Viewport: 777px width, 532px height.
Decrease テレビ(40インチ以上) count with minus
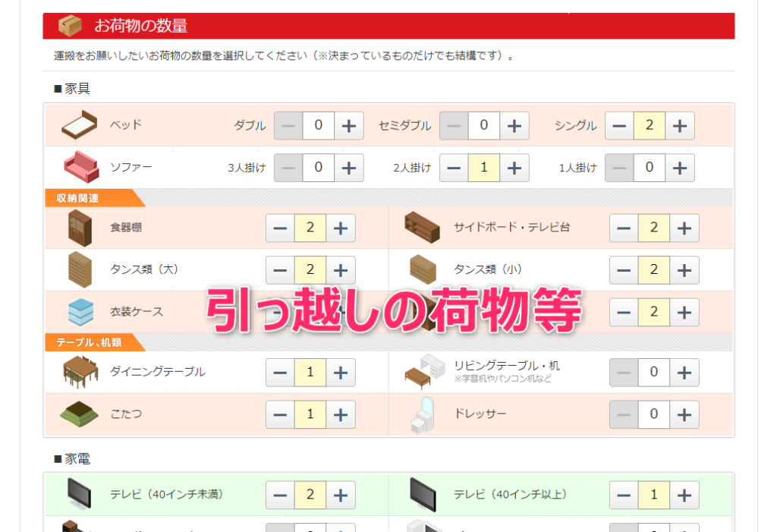pos(624,495)
